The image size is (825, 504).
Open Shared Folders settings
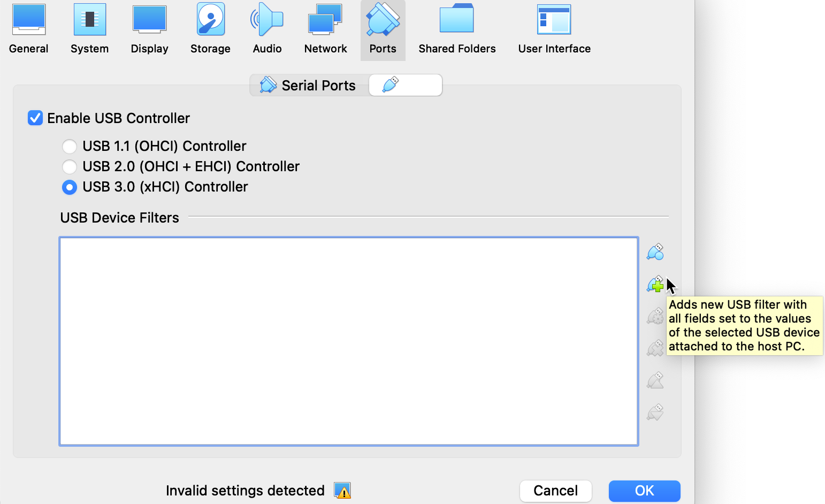[457, 27]
